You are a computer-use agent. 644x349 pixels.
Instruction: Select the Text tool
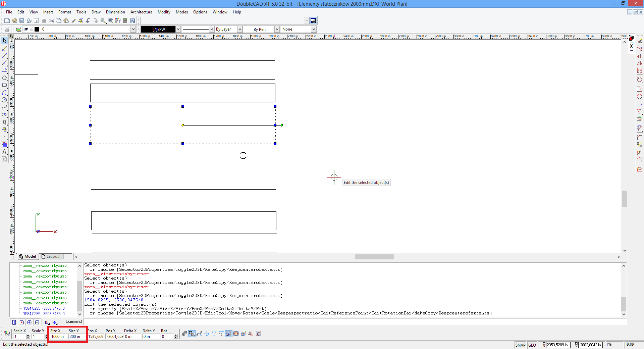coord(4,152)
